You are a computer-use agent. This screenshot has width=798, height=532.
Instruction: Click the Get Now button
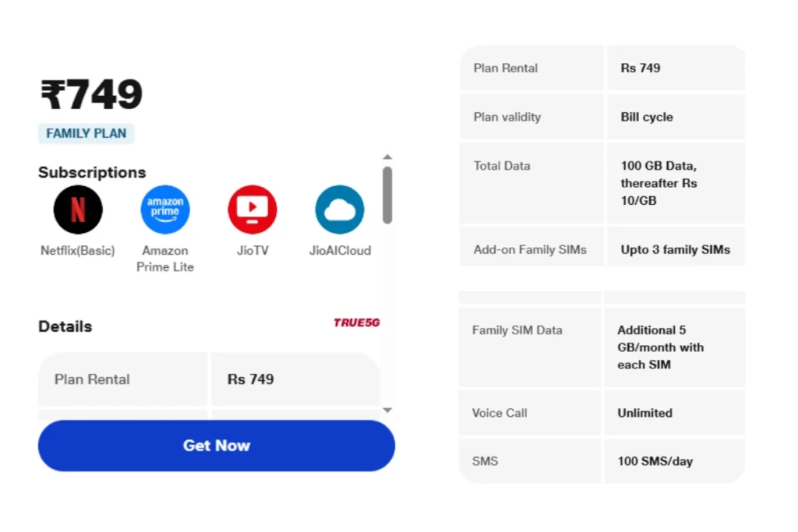[217, 446]
